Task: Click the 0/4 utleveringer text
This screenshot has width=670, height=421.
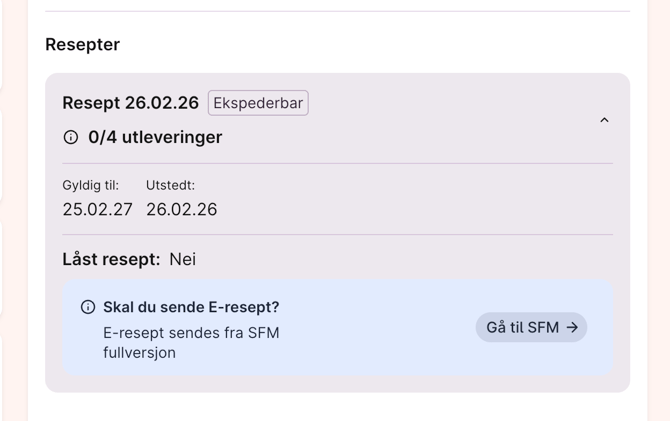Action: pyautogui.click(x=155, y=137)
